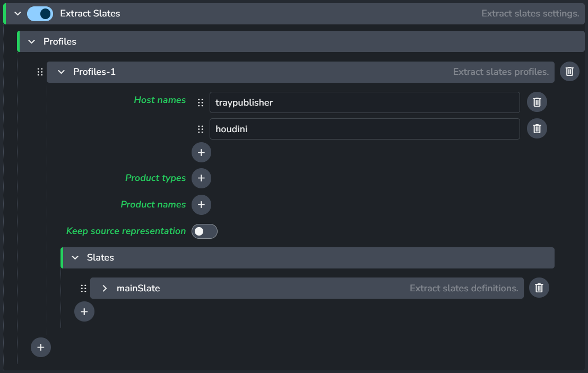
Task: Add a new product name
Action: (201, 205)
